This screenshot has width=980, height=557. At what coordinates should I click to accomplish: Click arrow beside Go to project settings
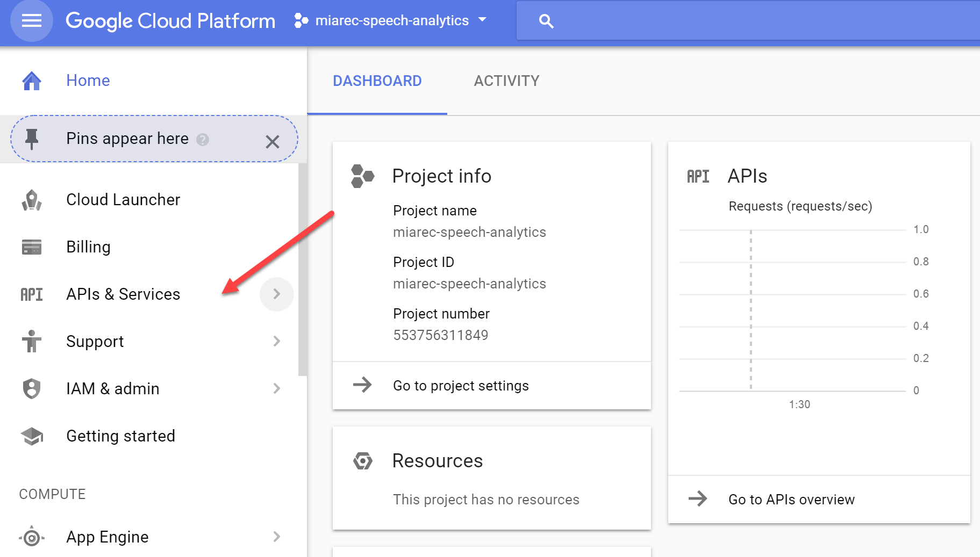[362, 385]
